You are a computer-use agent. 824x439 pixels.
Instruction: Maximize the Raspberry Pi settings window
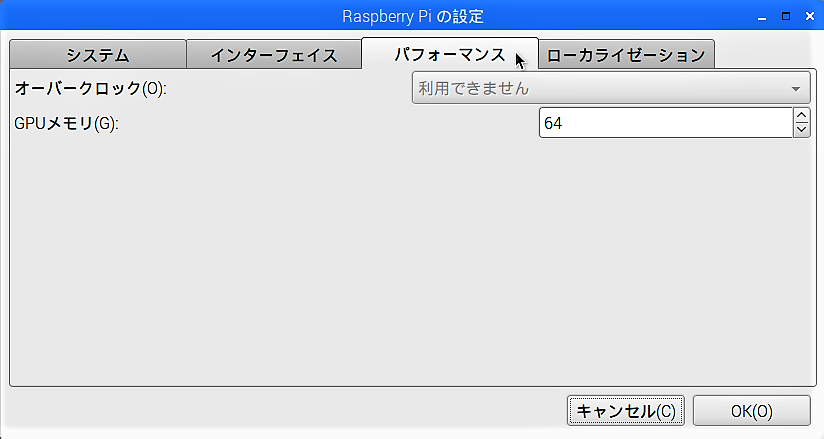click(x=786, y=16)
